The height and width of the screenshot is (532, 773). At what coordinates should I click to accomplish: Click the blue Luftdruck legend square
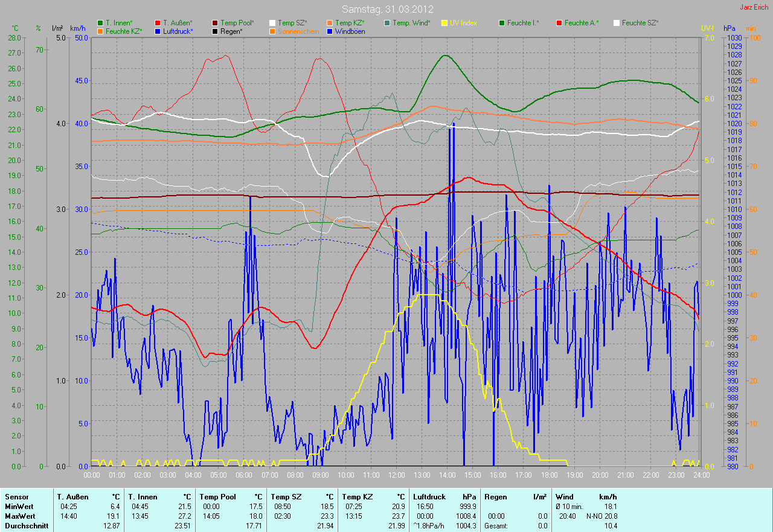(x=158, y=31)
